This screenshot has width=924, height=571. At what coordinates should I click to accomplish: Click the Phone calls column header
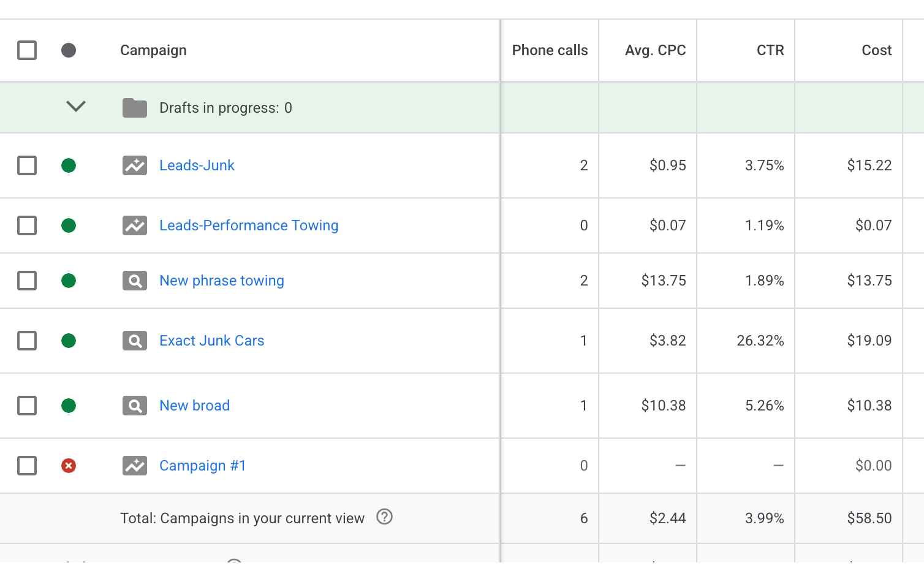pyautogui.click(x=550, y=50)
